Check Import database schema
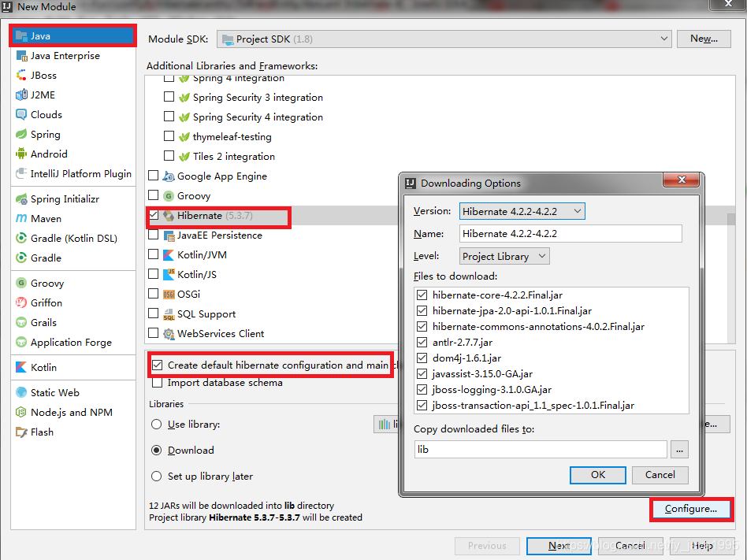The width and height of the screenshot is (747, 560). [158, 383]
